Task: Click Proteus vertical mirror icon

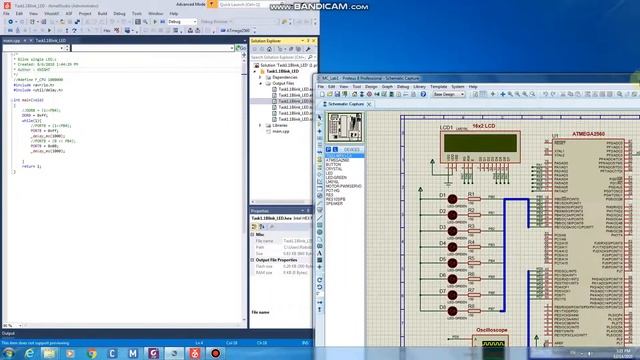Action: click(320, 310)
